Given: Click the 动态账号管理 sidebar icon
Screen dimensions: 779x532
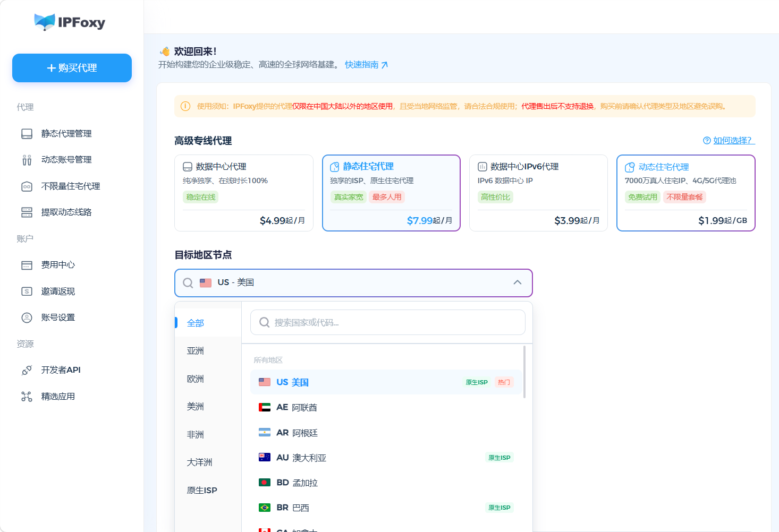Looking at the screenshot, I should tap(27, 160).
